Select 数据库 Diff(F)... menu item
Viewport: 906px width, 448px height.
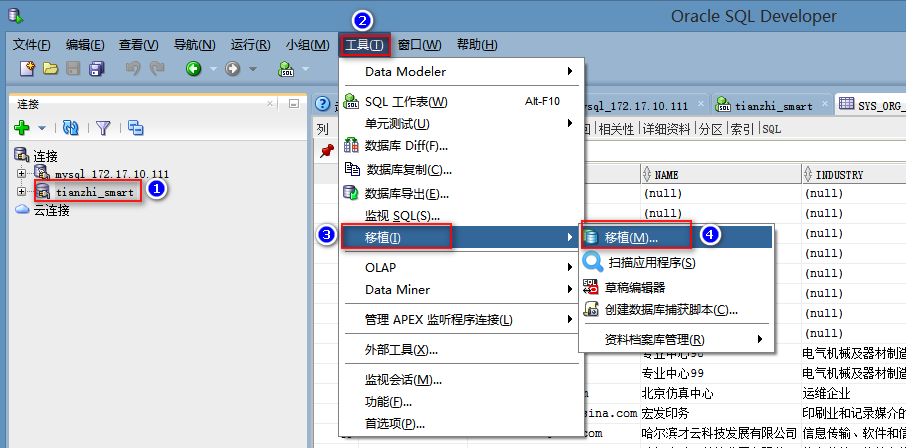(x=462, y=146)
